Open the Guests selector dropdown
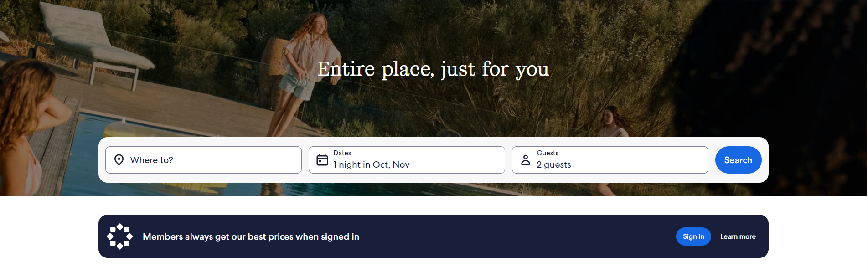Image resolution: width=868 pixels, height=272 pixels. point(610,160)
